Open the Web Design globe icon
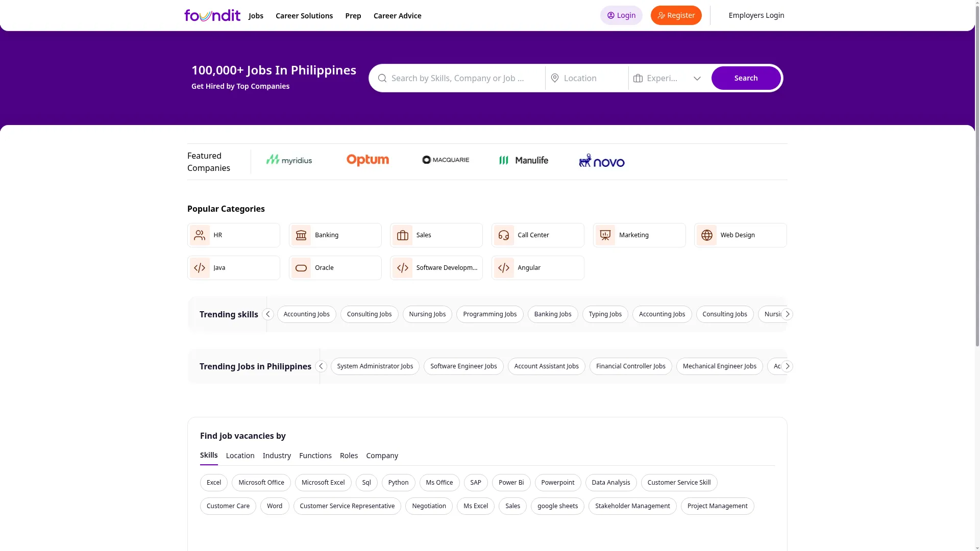Screen dimensions: 980x551 [707, 235]
